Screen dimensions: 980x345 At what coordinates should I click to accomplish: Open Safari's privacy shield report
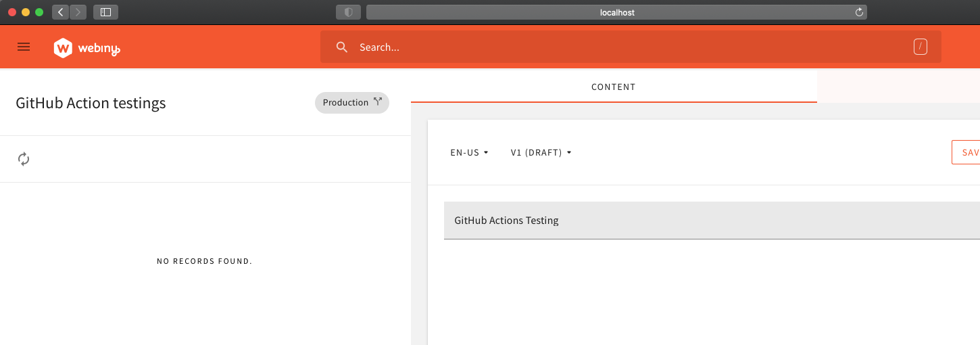(349, 12)
